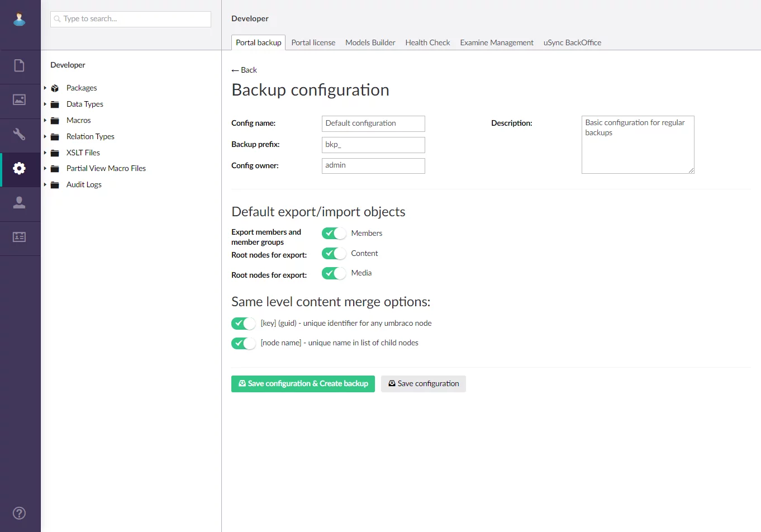The height and width of the screenshot is (532, 761).
Task: Open the Content section in sidebar
Action: [x=20, y=66]
